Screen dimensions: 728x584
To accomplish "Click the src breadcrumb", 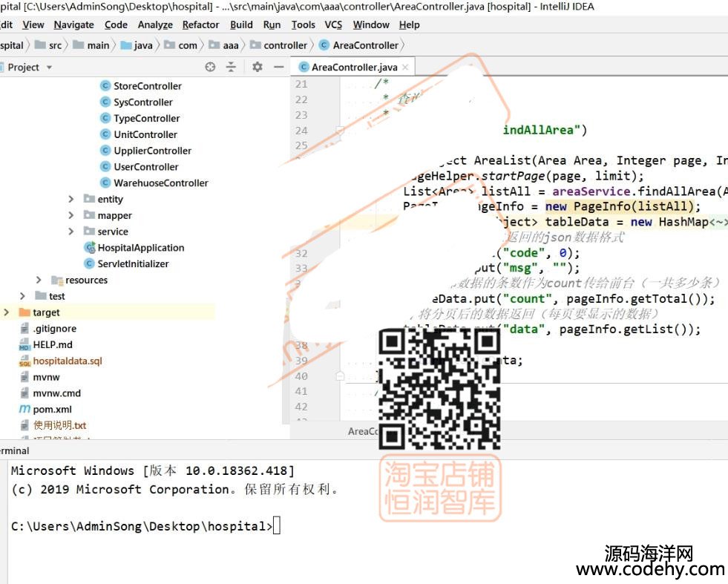I will [49, 45].
